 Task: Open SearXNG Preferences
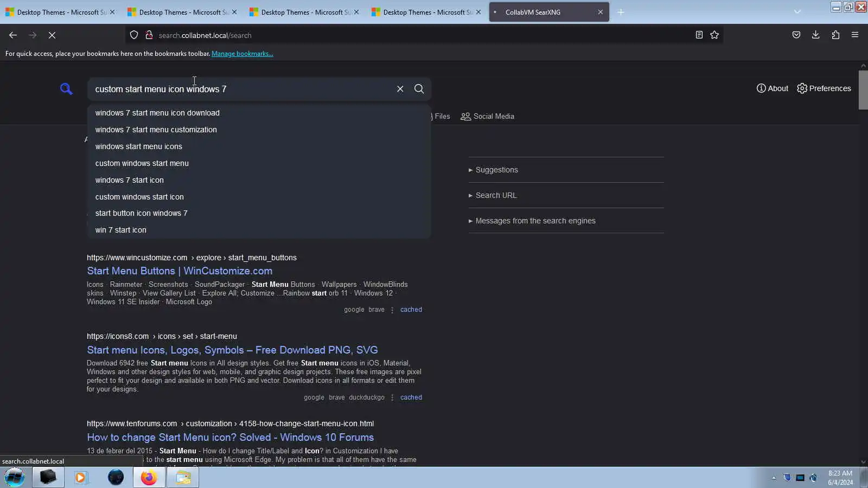[824, 88]
